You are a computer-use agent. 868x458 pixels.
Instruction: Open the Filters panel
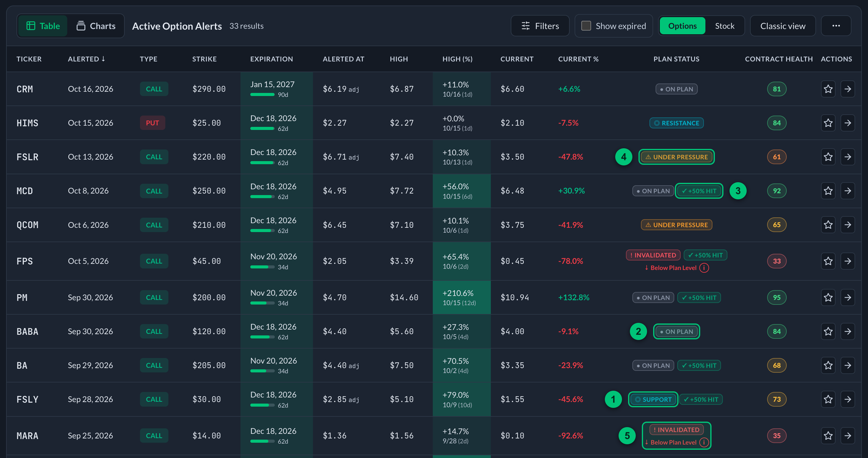(540, 26)
